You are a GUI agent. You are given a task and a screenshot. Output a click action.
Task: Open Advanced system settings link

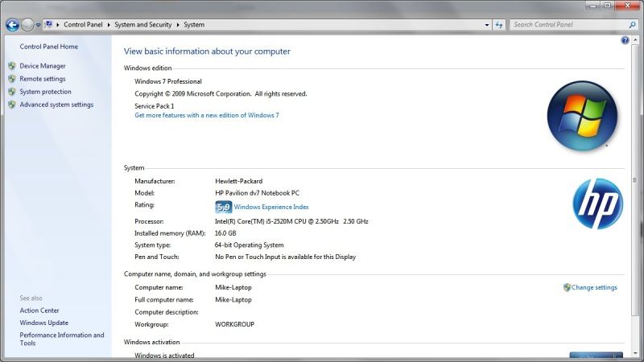[x=56, y=105]
